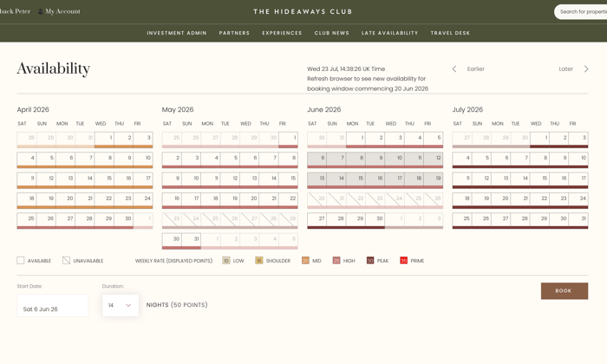Click the April 2026 month heading
Image resolution: width=607 pixels, height=364 pixels.
click(x=33, y=109)
